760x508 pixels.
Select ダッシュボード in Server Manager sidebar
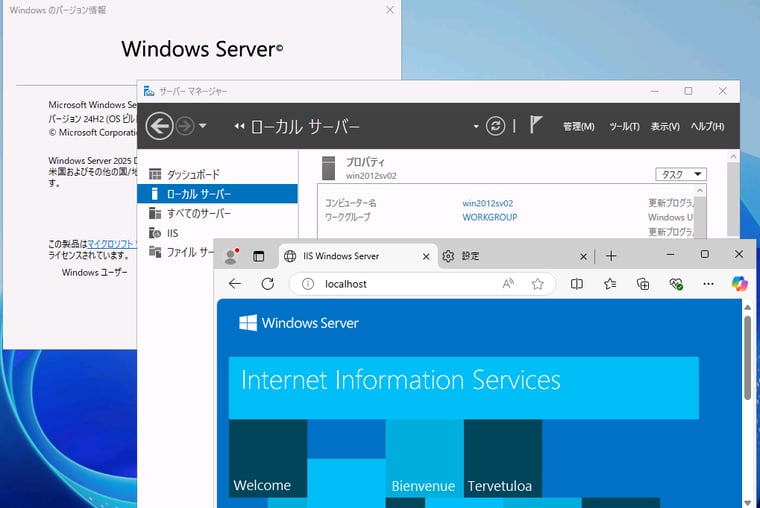pos(217,174)
